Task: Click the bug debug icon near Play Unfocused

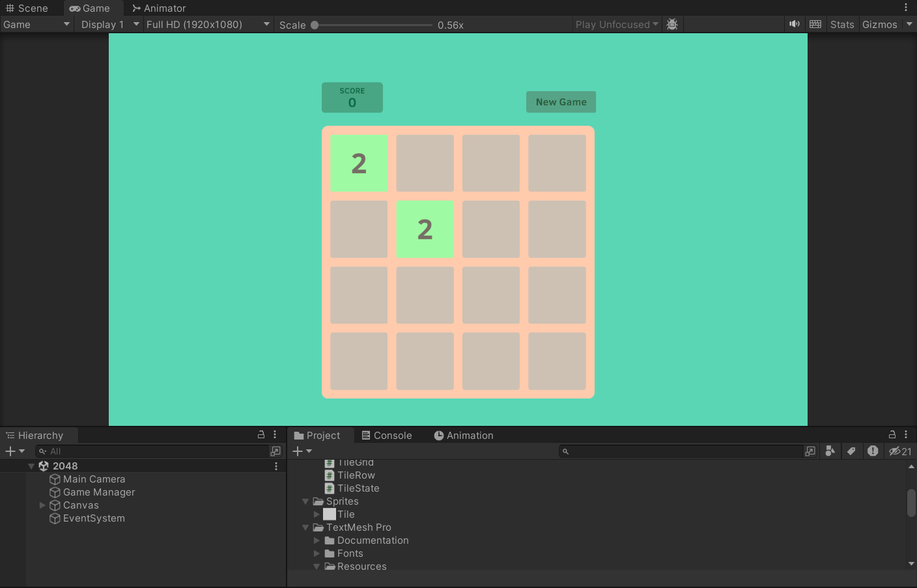Action: point(672,24)
